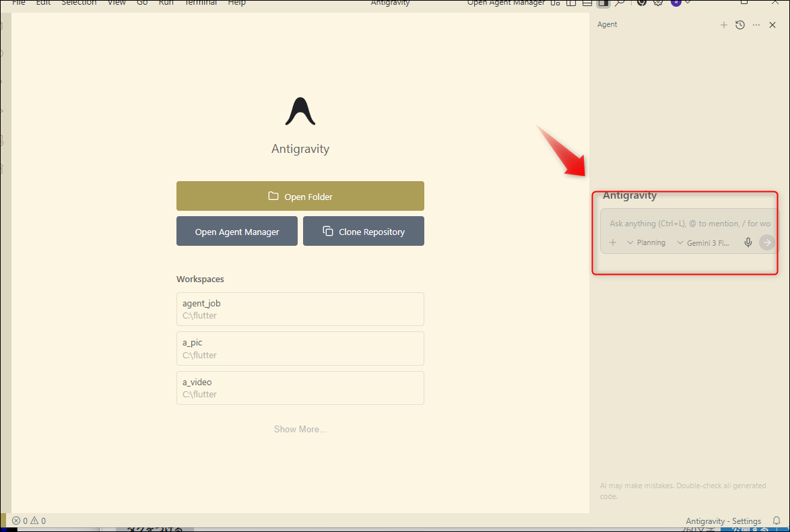The image size is (790, 532).
Task: Open the a_pic workspace
Action: 300,349
